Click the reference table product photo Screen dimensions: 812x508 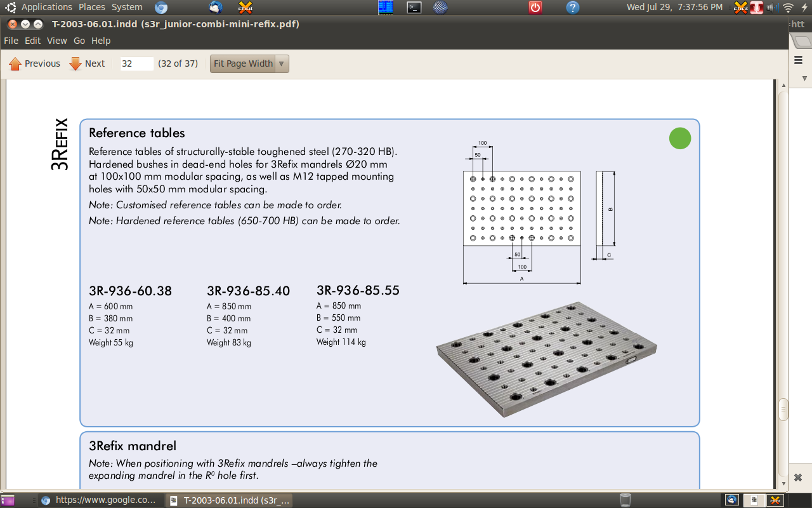click(547, 359)
